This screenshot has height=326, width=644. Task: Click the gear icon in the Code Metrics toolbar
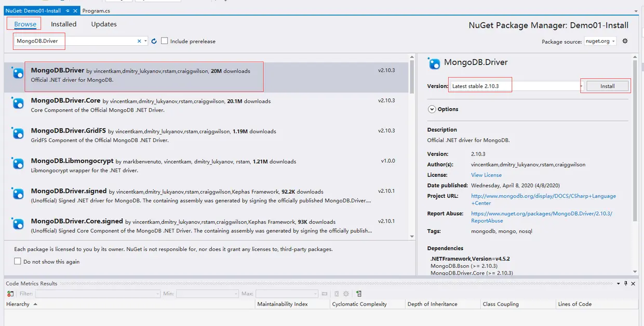pos(346,294)
